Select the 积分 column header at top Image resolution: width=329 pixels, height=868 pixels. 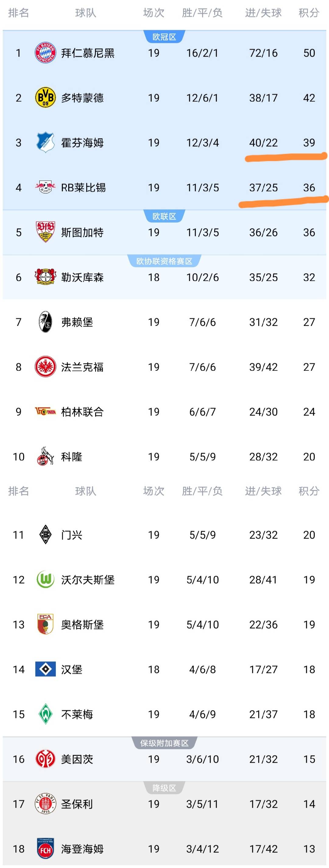pos(309,13)
